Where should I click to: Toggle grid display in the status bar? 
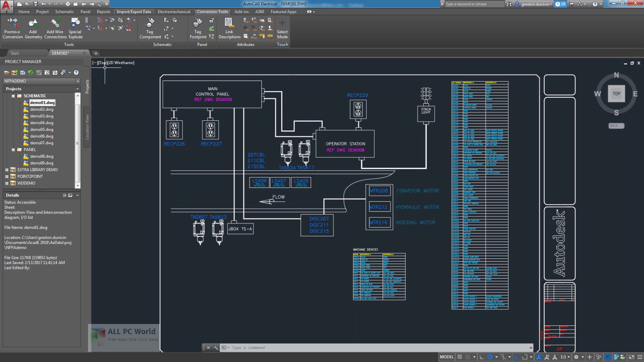(x=460, y=357)
